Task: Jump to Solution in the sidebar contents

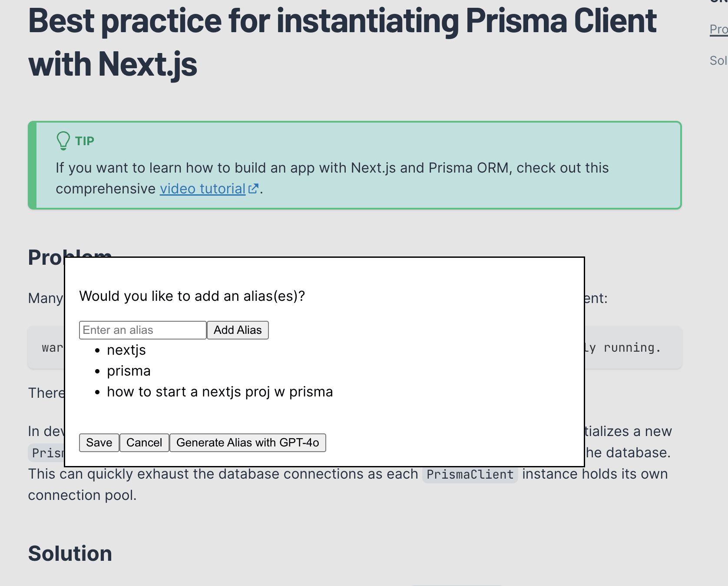Action: coord(718,61)
